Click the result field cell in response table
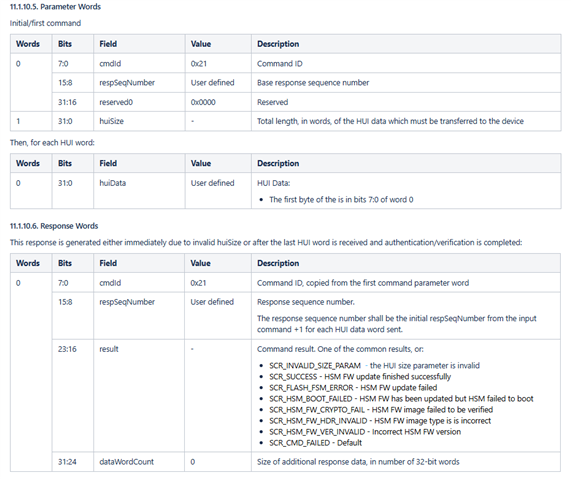Viewport: 571px width, 479px height. [139, 396]
